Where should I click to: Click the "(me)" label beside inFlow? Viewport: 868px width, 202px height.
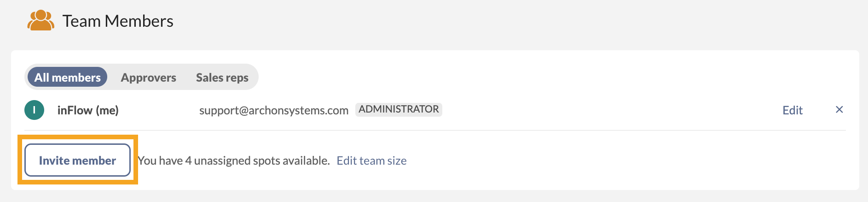coord(107,110)
